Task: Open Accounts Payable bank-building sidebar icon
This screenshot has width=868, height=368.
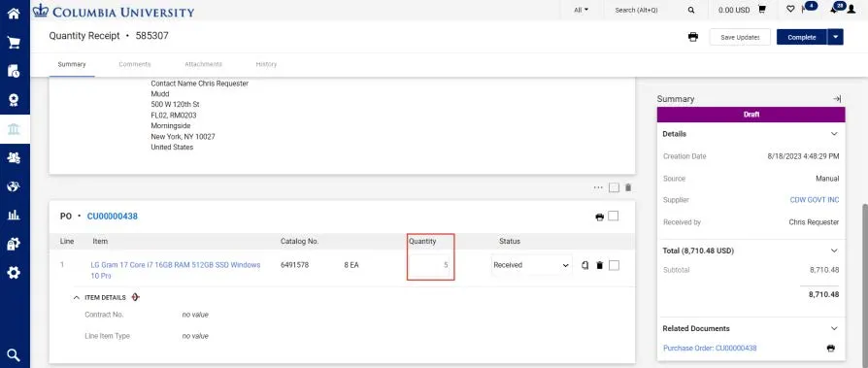Action: (14, 129)
